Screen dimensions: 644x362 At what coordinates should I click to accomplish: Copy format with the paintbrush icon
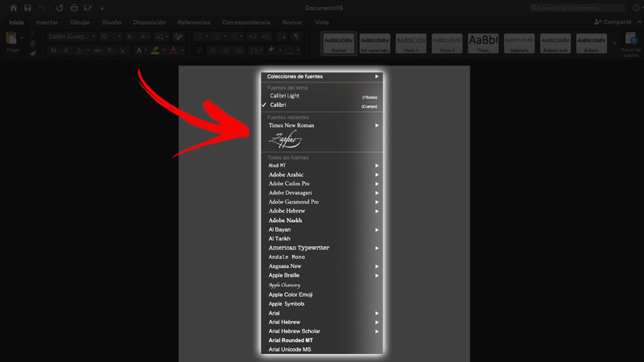[32, 53]
